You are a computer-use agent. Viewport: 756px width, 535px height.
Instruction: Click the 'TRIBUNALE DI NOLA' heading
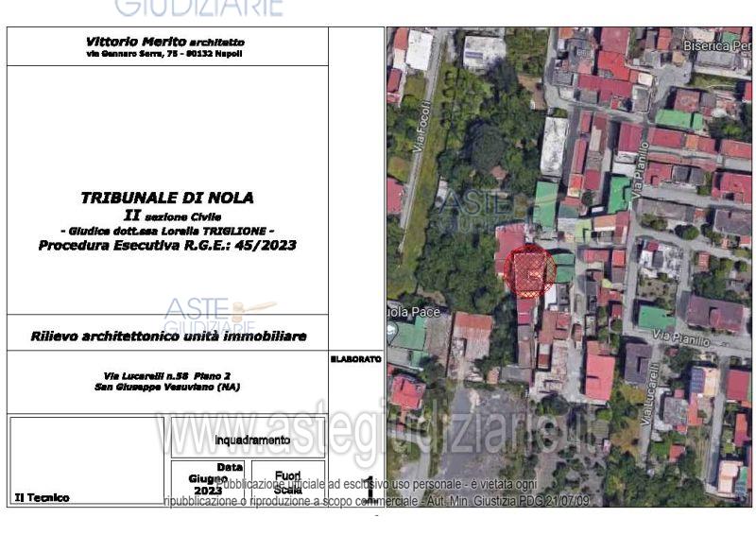167,198
